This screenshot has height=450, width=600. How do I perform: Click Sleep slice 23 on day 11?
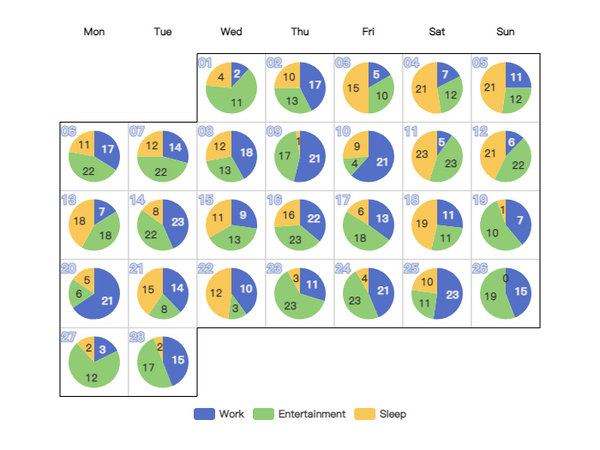[422, 154]
